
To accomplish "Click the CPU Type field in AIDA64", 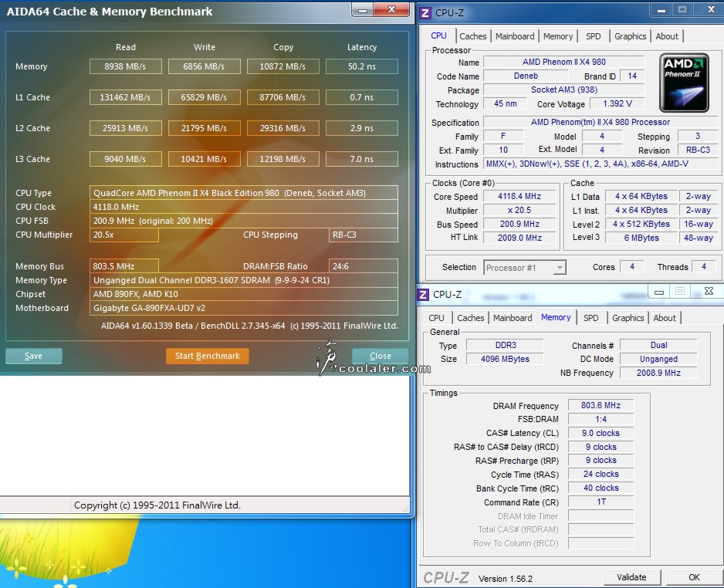I will (x=244, y=193).
